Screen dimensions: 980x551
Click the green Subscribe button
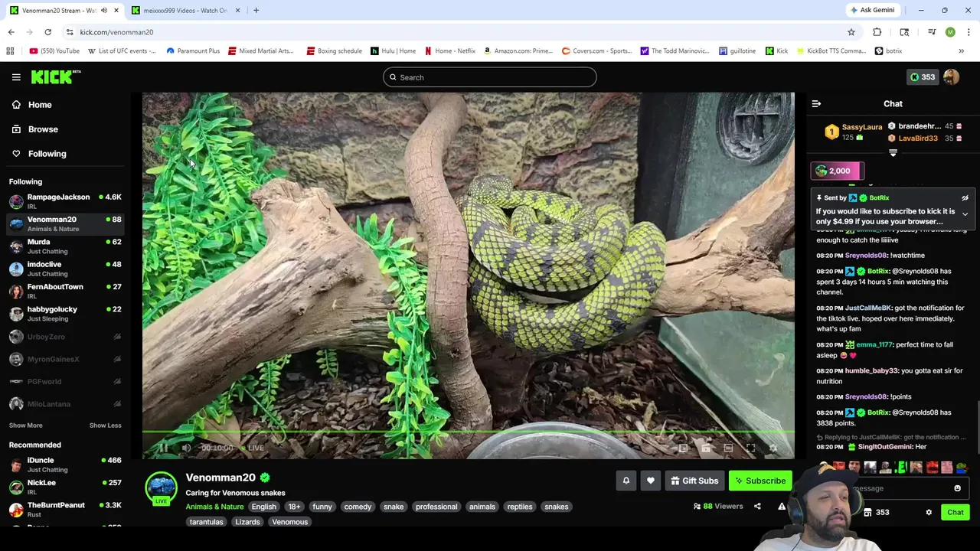tap(760, 481)
